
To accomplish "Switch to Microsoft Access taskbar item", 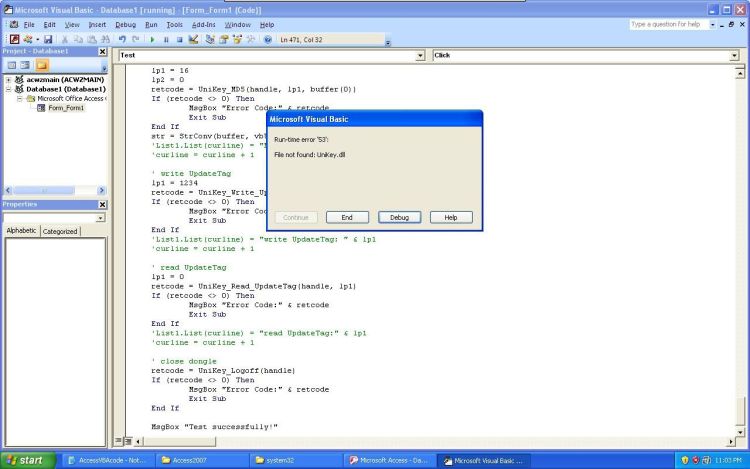I will pos(390,460).
